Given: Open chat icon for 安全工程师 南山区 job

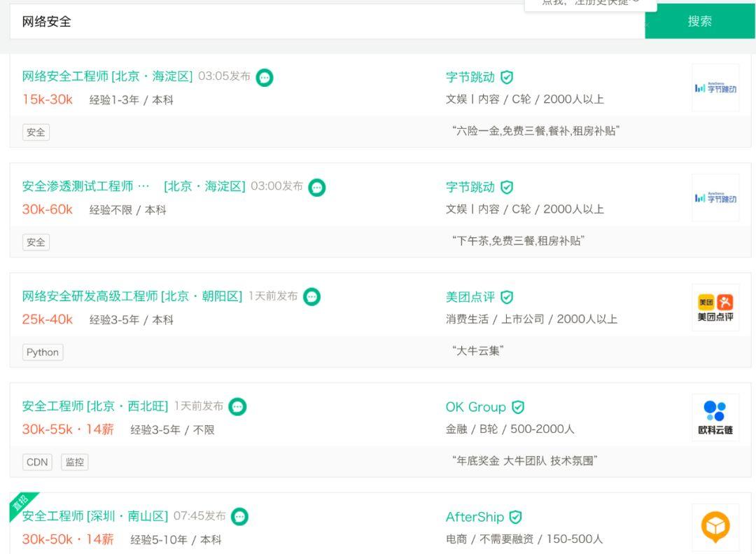Looking at the screenshot, I should click(239, 517).
